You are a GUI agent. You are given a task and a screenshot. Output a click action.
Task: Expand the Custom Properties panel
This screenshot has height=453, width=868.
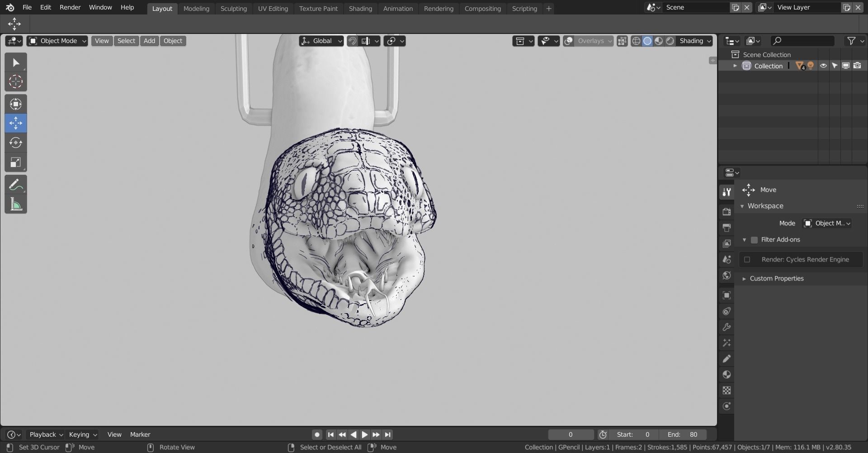[744, 279]
